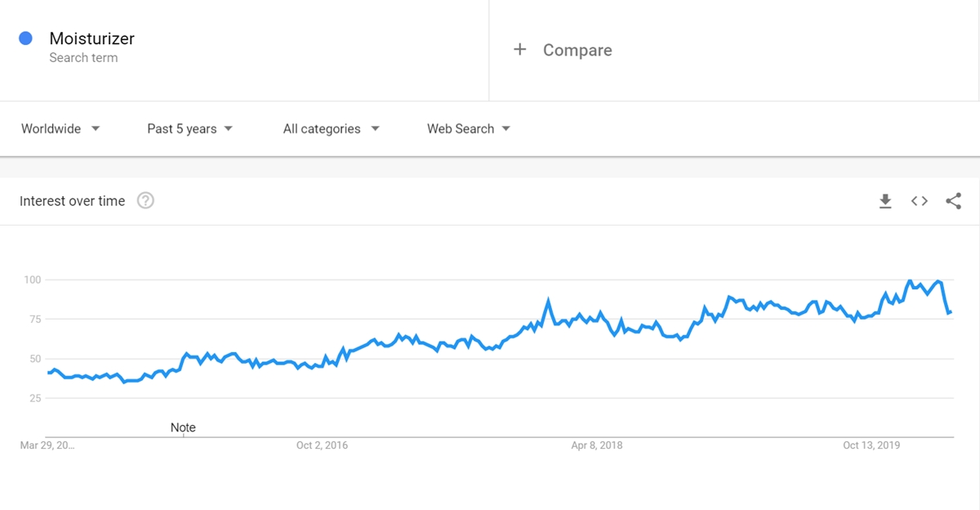Open the All categories dropdown
This screenshot has height=510, width=980.
pos(331,129)
